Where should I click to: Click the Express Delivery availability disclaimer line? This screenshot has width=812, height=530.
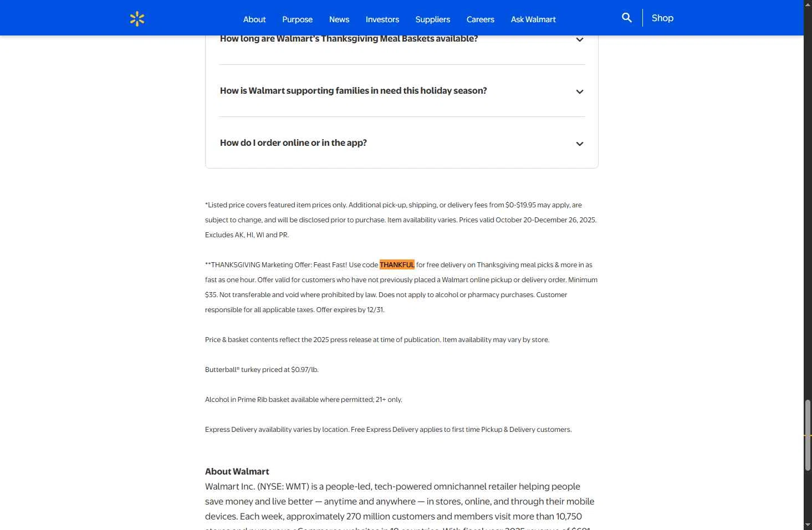(x=388, y=429)
